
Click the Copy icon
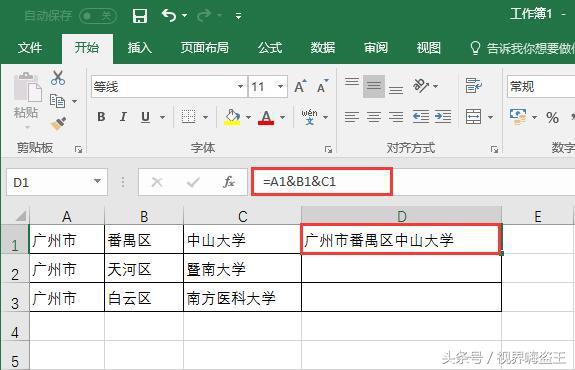click(x=58, y=101)
